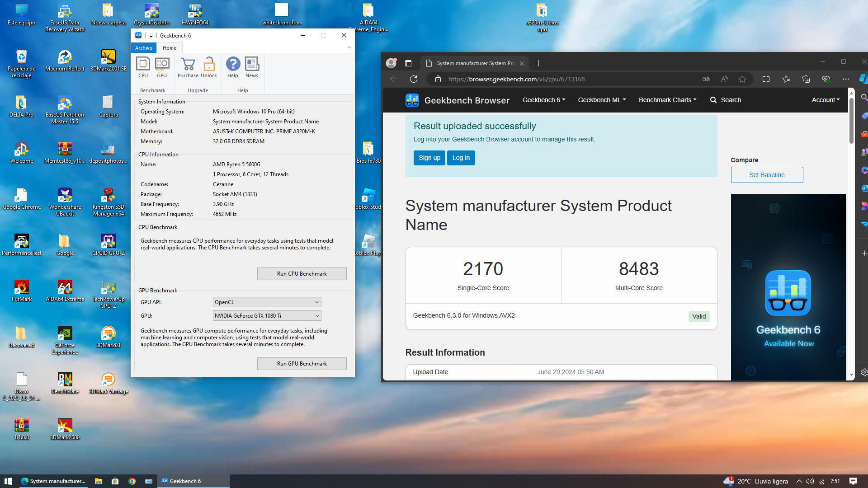The height and width of the screenshot is (488, 868).
Task: Click Geekbench 6 taskbar button
Action: 193,481
